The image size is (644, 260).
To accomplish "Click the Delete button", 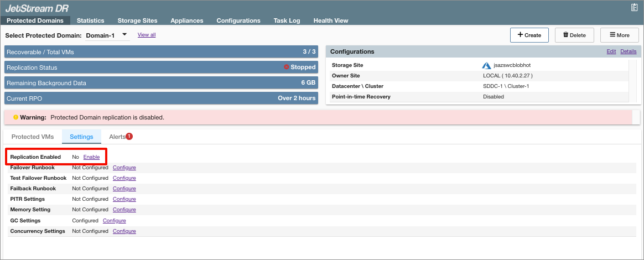I will (574, 35).
